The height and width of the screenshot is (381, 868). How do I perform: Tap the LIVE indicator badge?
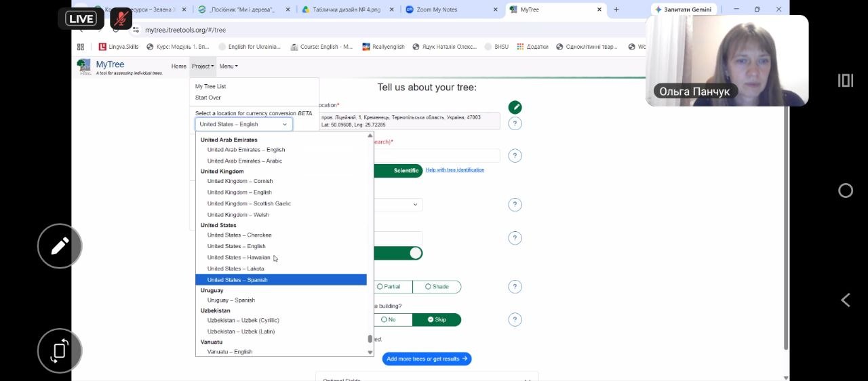pos(81,18)
